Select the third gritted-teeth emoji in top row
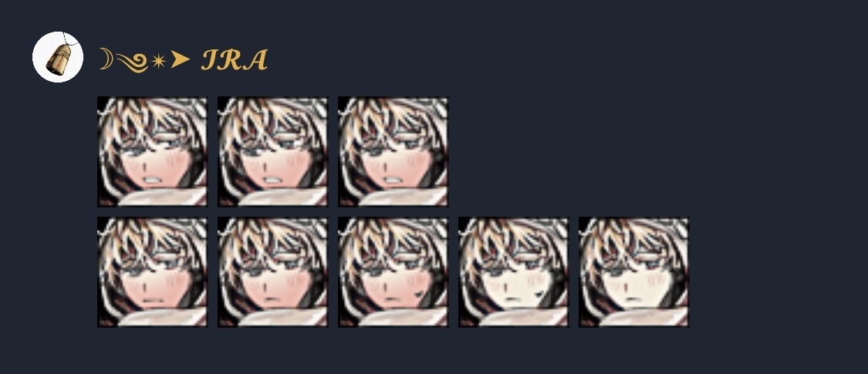 point(393,152)
